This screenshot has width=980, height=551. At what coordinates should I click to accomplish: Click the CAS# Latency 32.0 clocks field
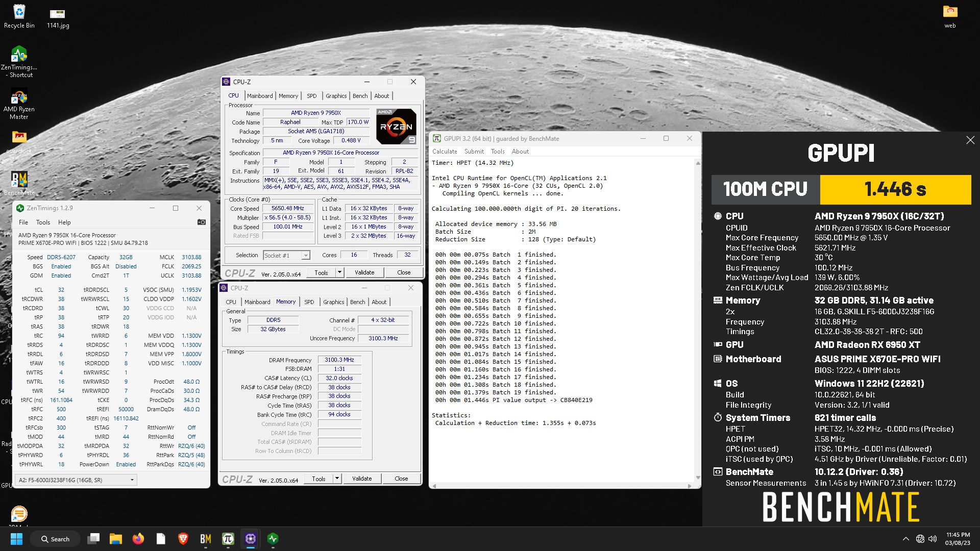[x=339, y=378]
